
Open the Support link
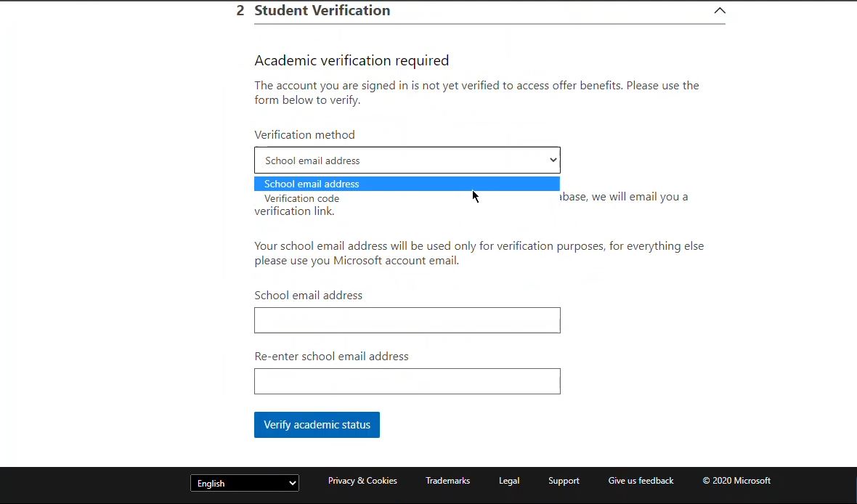[564, 480]
